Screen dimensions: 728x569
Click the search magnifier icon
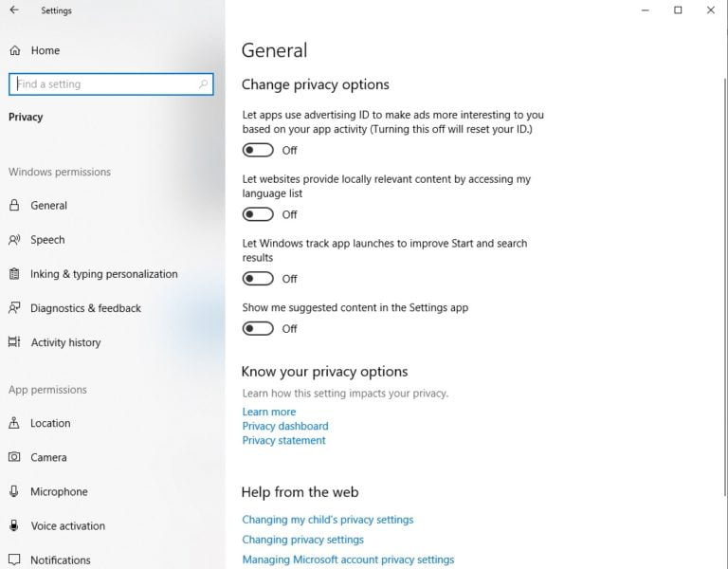tap(203, 84)
